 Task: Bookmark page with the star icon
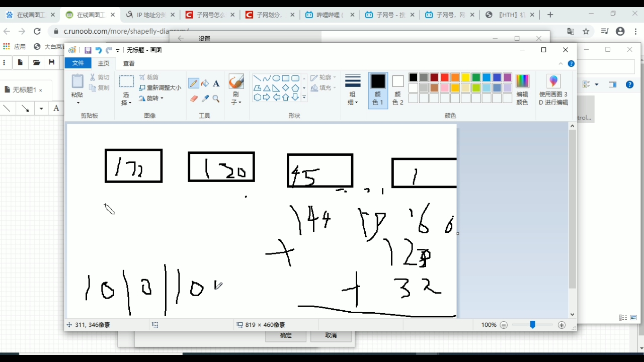(x=586, y=31)
